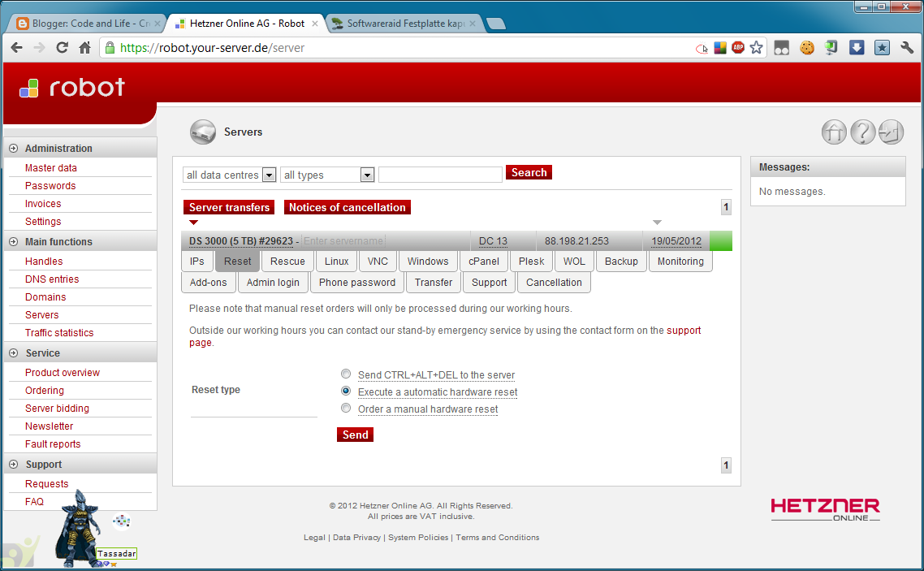Close the Hetzner Online AG tab
The image size is (924, 571).
coord(315,24)
